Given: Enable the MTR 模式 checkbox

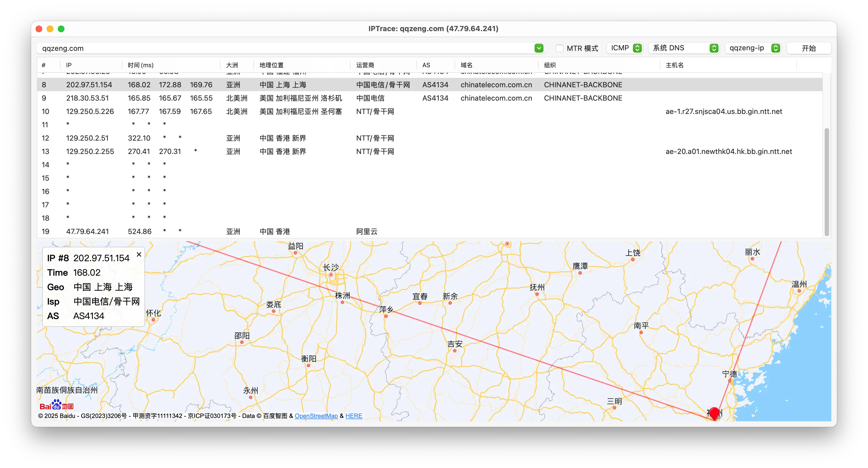Looking at the screenshot, I should coord(559,48).
